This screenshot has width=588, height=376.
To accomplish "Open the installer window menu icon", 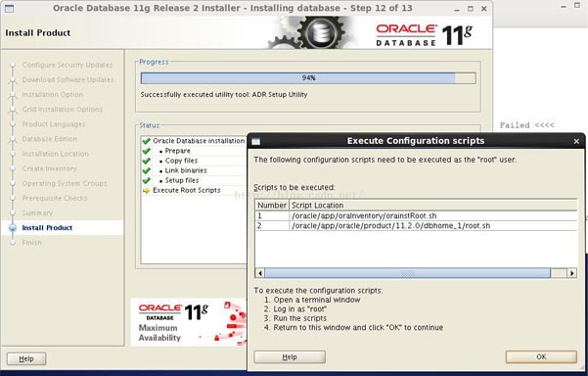I will click(9, 8).
